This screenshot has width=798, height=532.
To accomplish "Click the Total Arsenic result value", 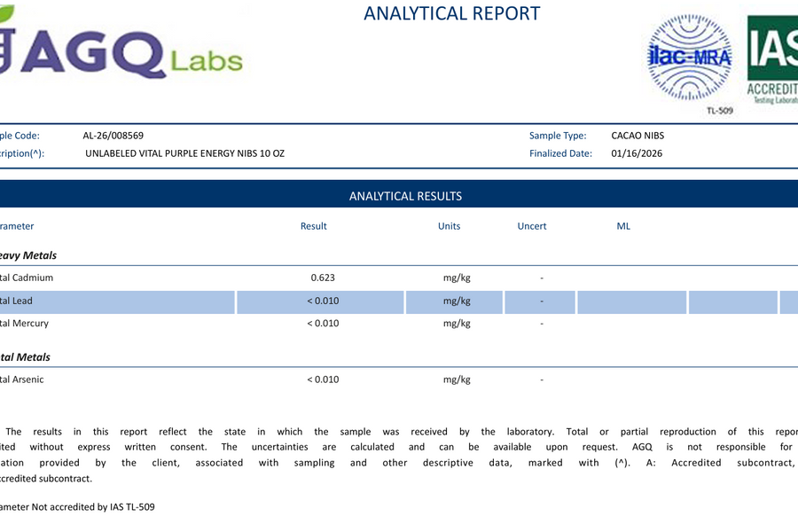I will [x=323, y=379].
